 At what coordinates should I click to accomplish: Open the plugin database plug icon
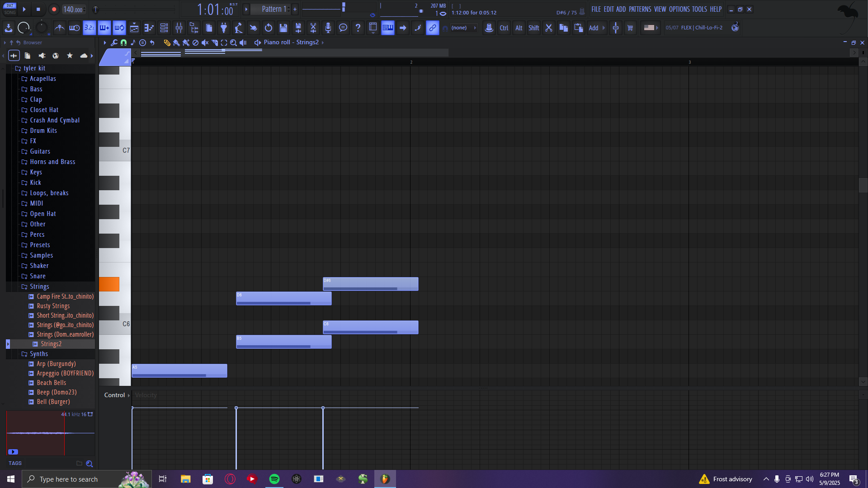pos(224,28)
